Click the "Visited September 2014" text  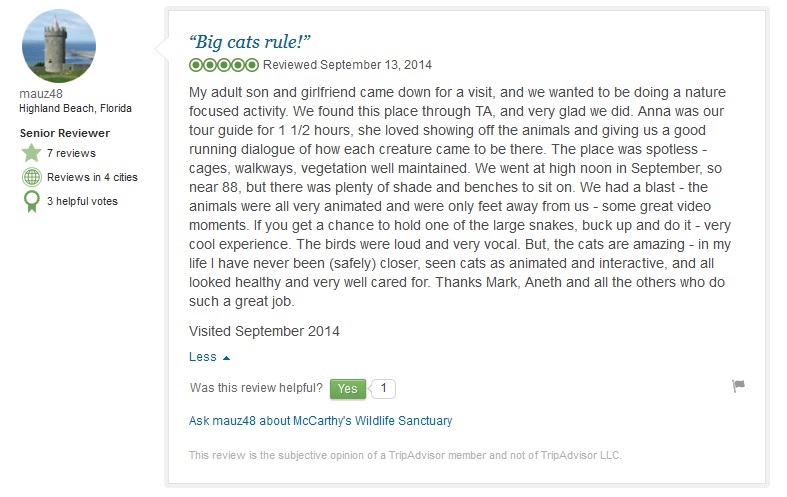click(266, 330)
